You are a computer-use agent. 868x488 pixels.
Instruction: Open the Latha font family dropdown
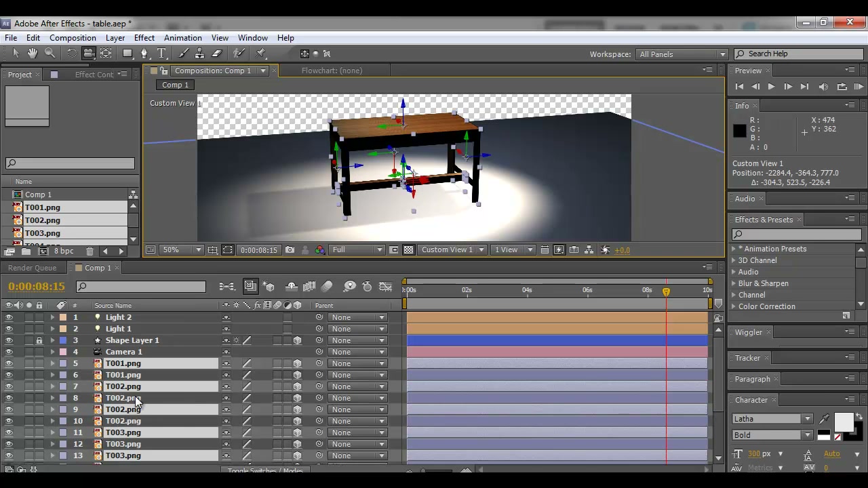click(772, 419)
